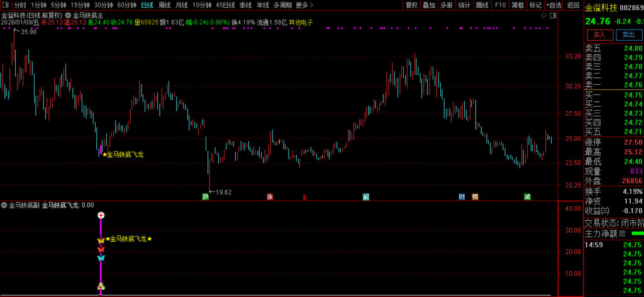
Task: Expand the 金马铁底主 indicator dropdown
Action: [x=68, y=14]
